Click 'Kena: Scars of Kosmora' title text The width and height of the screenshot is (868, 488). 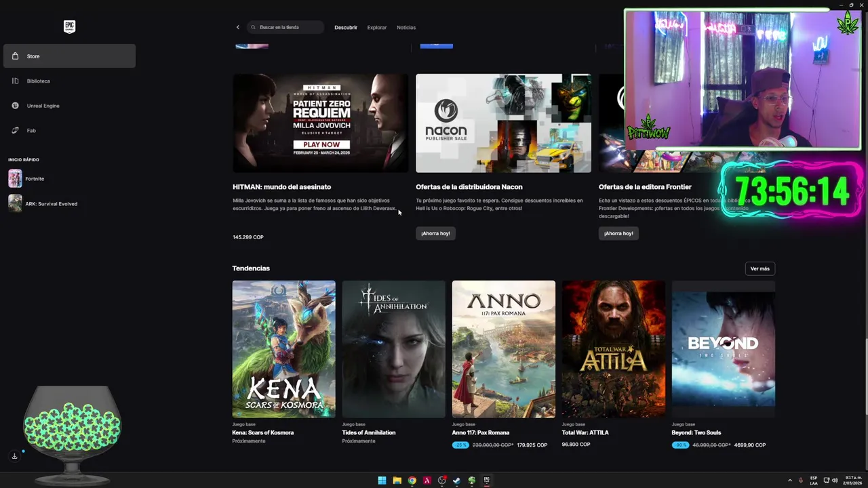263,432
